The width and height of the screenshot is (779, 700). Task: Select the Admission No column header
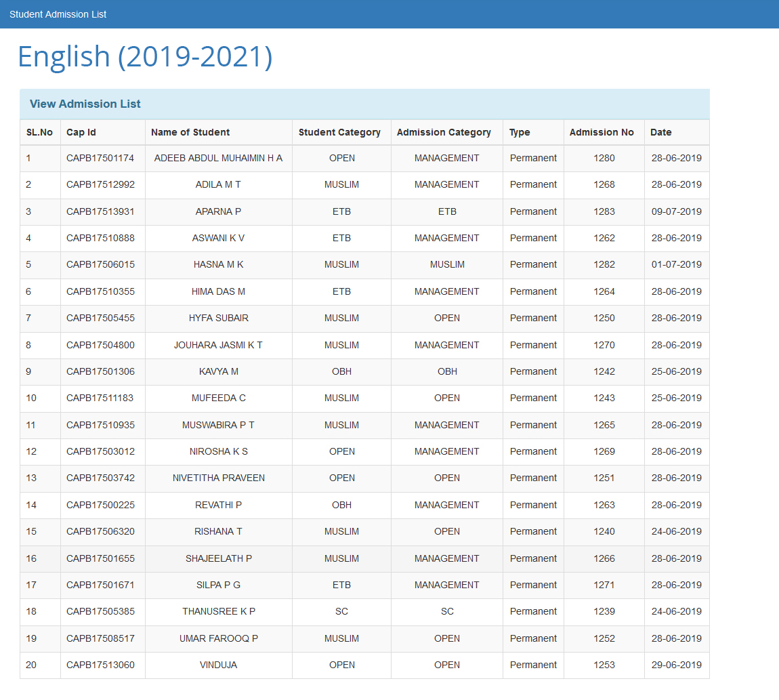[602, 132]
